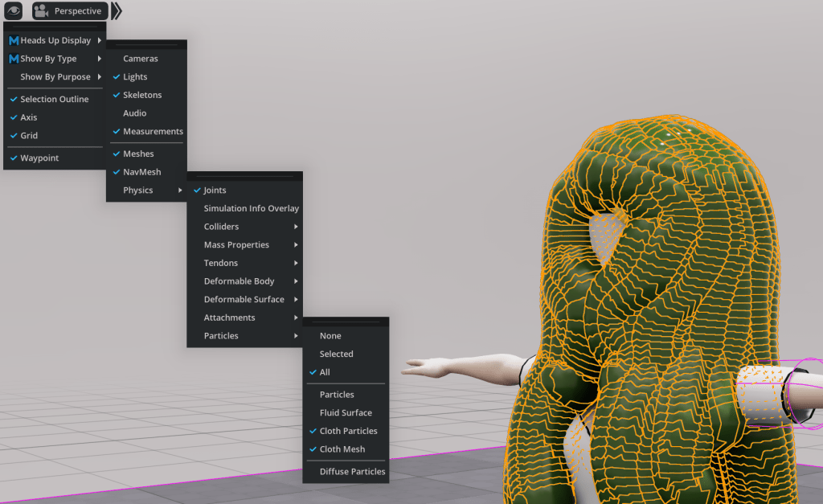Toggle the Waypoint option
This screenshot has width=823, height=504.
pyautogui.click(x=39, y=158)
